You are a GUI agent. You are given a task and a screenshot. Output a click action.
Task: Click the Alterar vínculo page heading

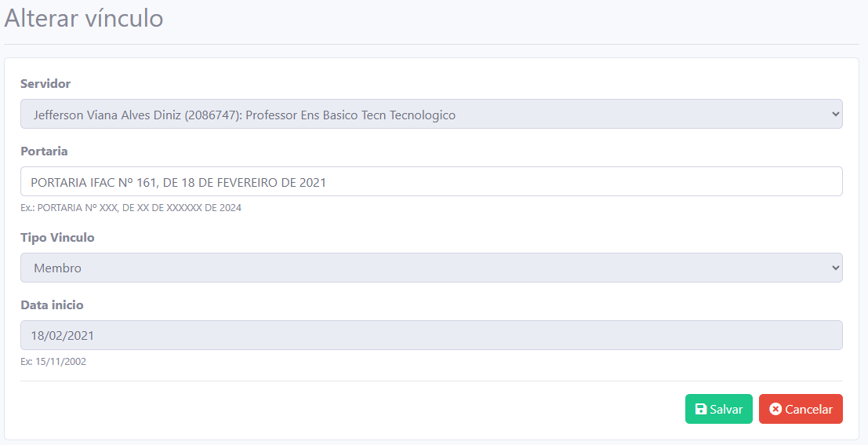(84, 18)
